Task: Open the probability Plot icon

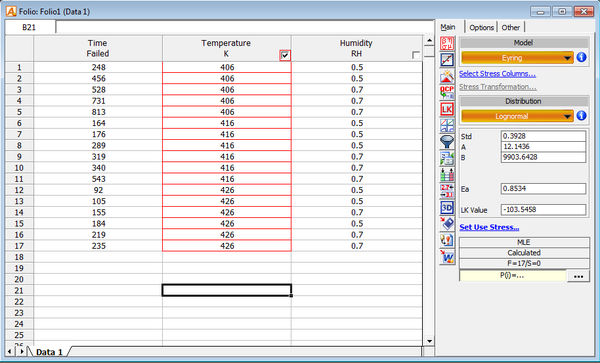Action: coord(447,60)
